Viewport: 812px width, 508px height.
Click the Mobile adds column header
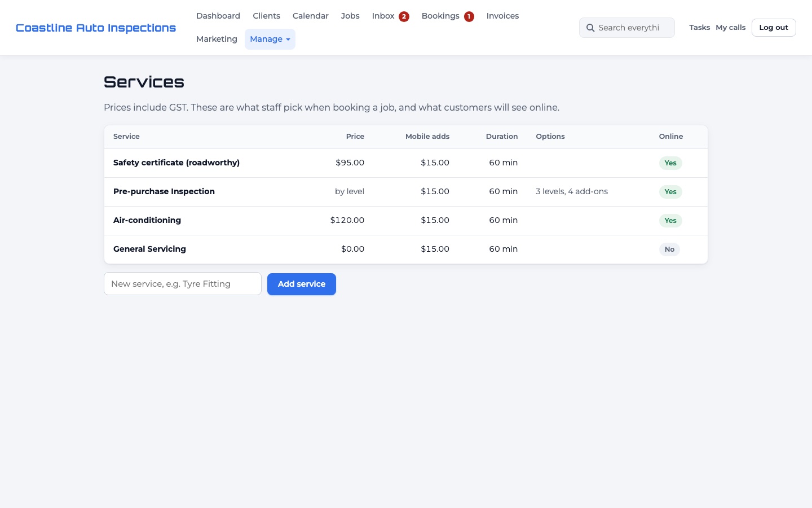click(427, 137)
